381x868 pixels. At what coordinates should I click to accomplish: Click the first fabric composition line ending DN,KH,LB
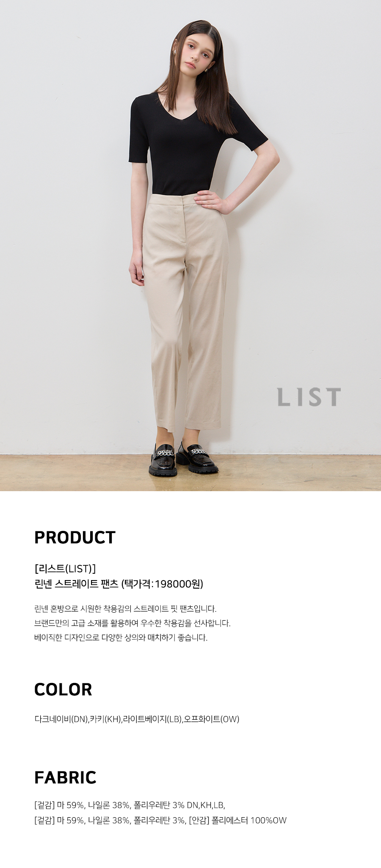[130, 805]
